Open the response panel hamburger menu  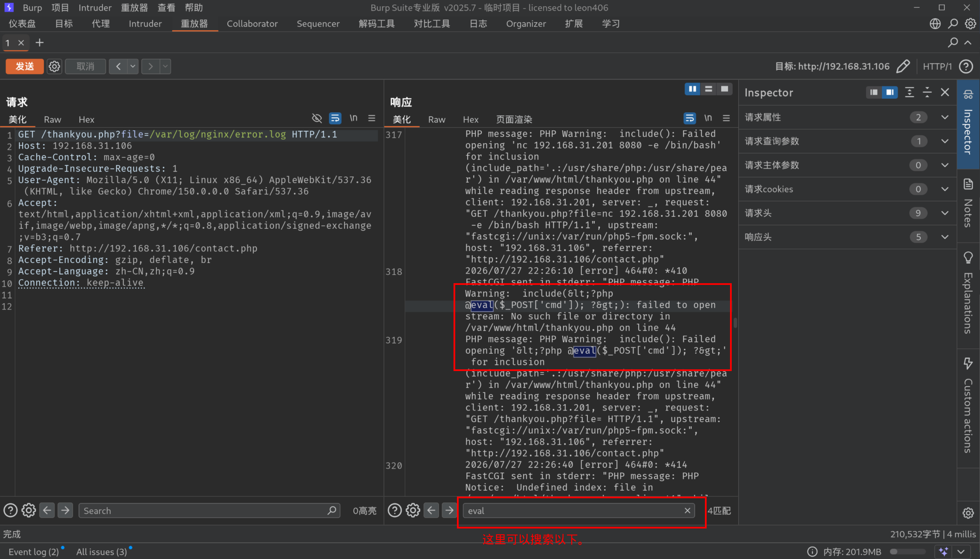pos(726,118)
